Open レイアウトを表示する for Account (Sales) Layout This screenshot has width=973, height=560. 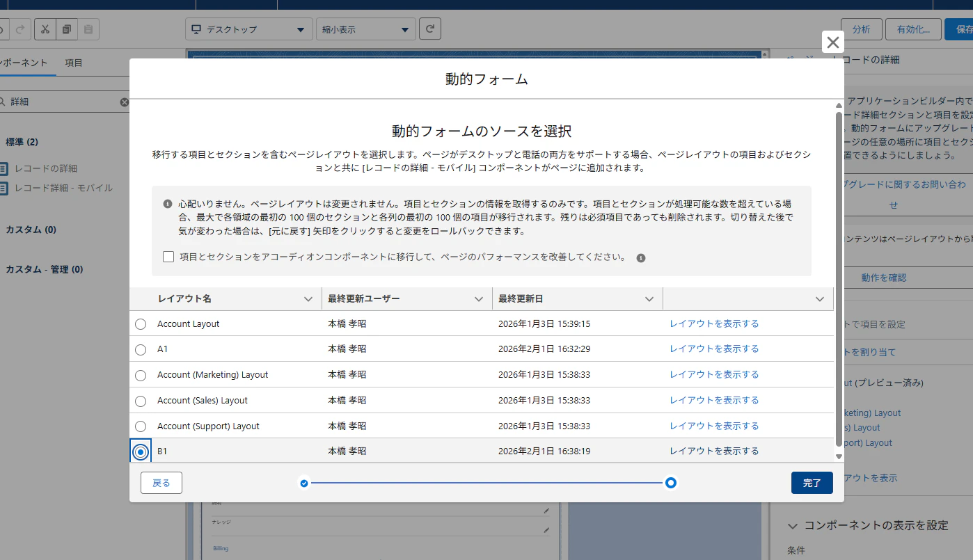pos(714,400)
